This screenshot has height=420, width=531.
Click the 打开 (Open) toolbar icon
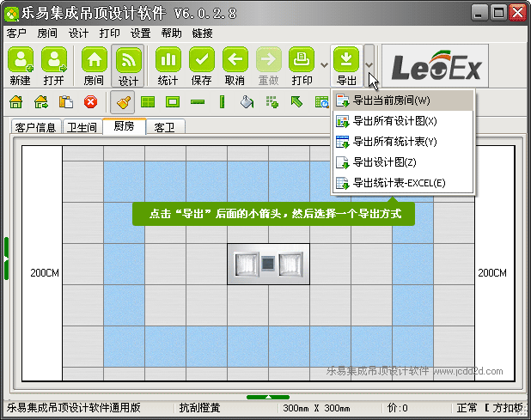tap(53, 59)
